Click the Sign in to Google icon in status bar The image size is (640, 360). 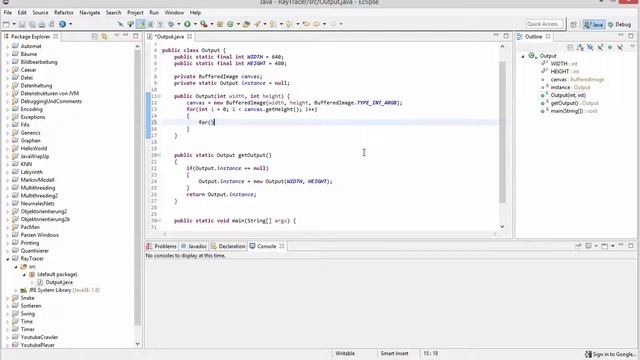pyautogui.click(x=588, y=354)
